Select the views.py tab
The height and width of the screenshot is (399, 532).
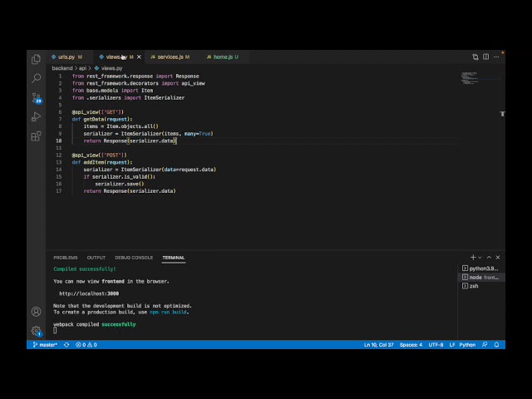coord(116,57)
